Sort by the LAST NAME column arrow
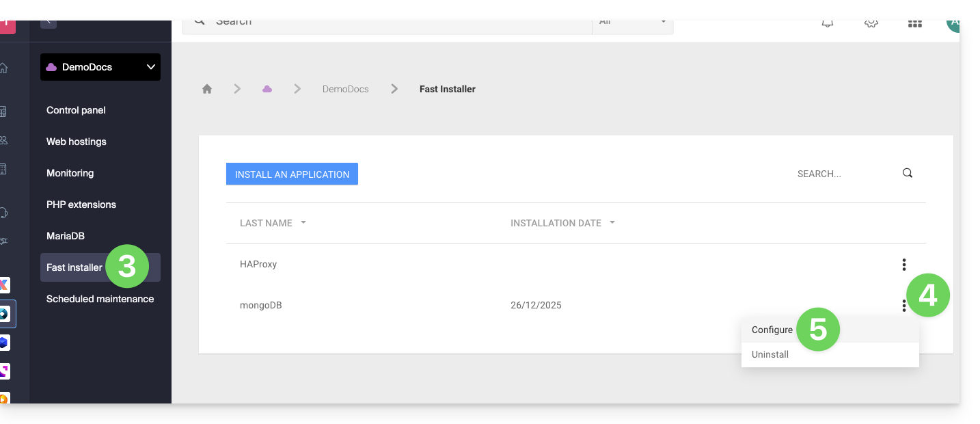The width and height of the screenshot is (980, 424). 303,223
